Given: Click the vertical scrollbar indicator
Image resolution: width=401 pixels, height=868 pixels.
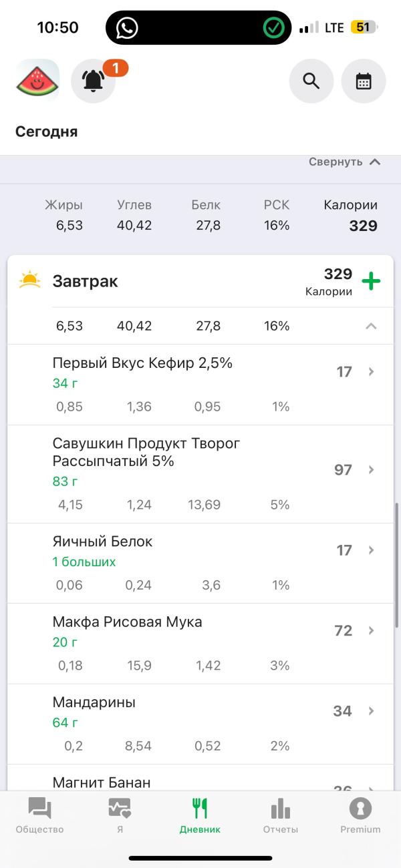Looking at the screenshot, I should [x=397, y=564].
